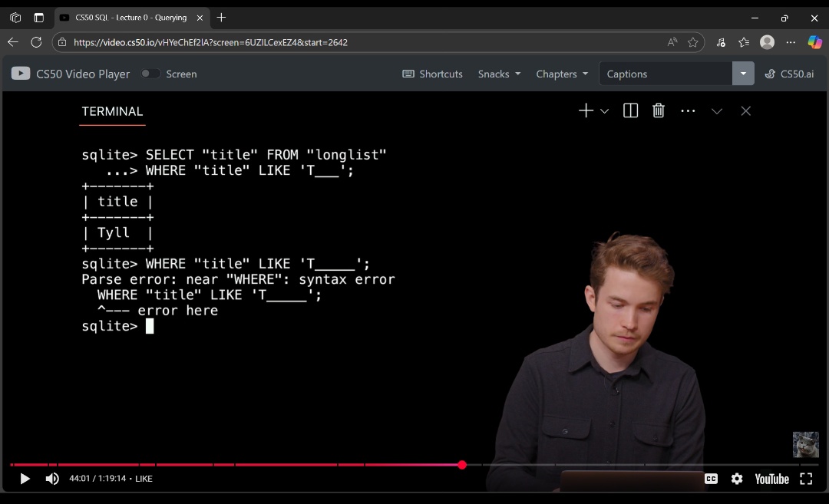Click the LIKE chapter label

[144, 479]
